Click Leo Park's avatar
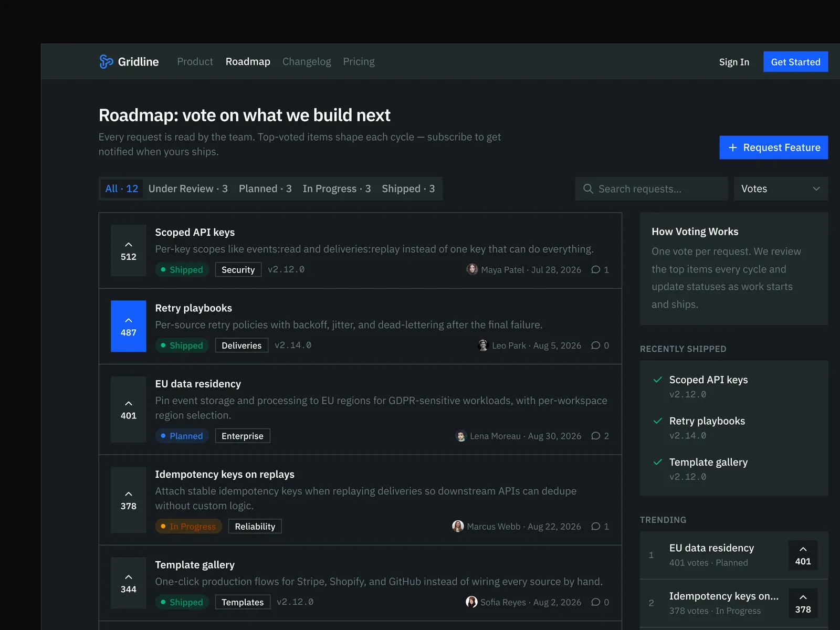 (483, 345)
